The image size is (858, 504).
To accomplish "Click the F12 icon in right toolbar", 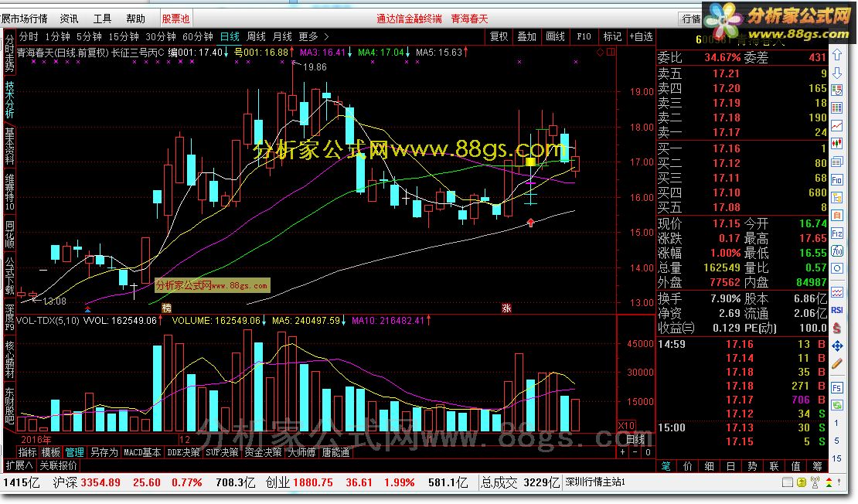I will (x=836, y=233).
